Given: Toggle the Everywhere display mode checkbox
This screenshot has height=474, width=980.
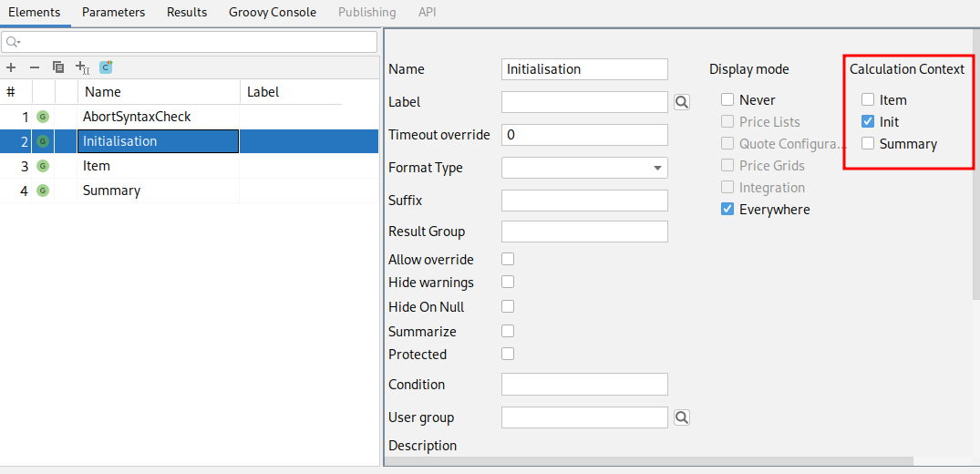Looking at the screenshot, I should point(727,210).
